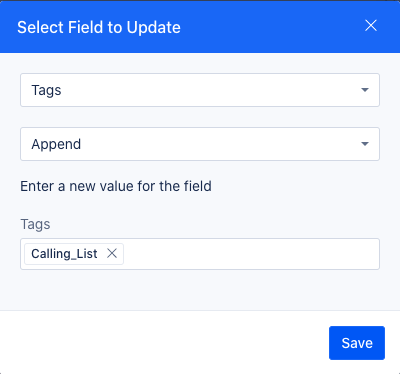
Task: Close the Select Field to Update dialog
Action: tap(371, 26)
